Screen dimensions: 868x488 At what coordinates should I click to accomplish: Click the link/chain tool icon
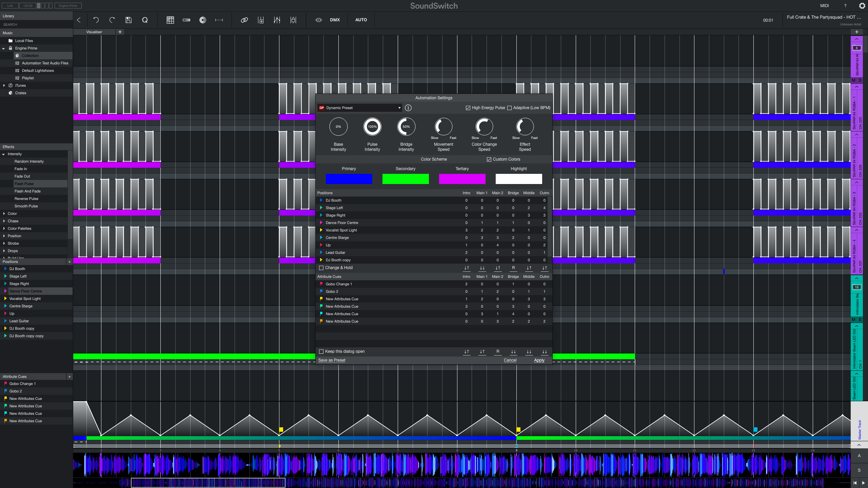point(244,20)
